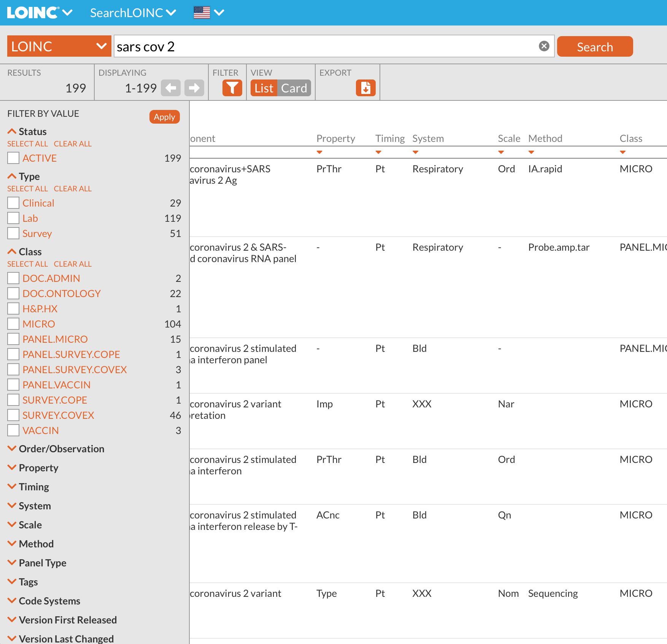The height and width of the screenshot is (644, 667).
Task: Expand the Order/Observation filter section
Action: [56, 449]
